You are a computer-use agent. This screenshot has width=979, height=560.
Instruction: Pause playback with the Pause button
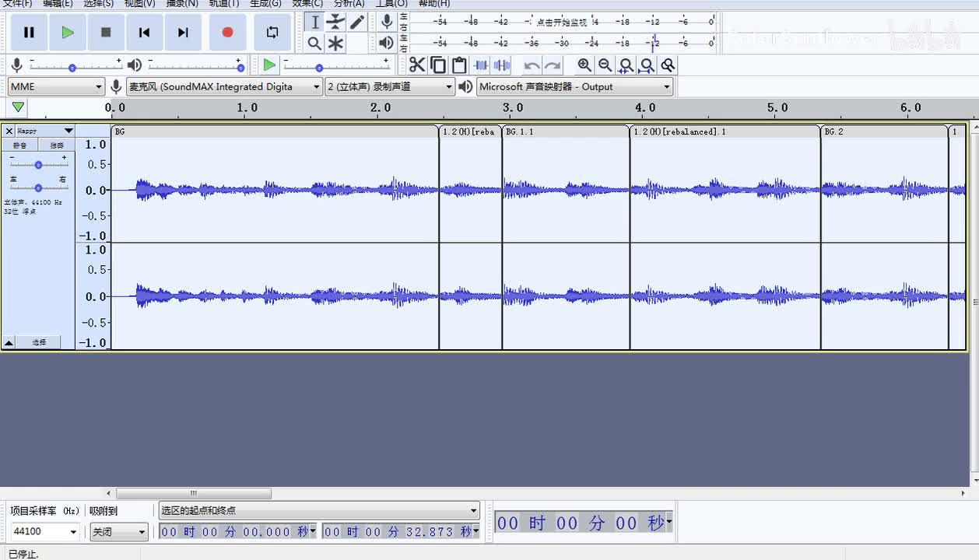coord(29,32)
